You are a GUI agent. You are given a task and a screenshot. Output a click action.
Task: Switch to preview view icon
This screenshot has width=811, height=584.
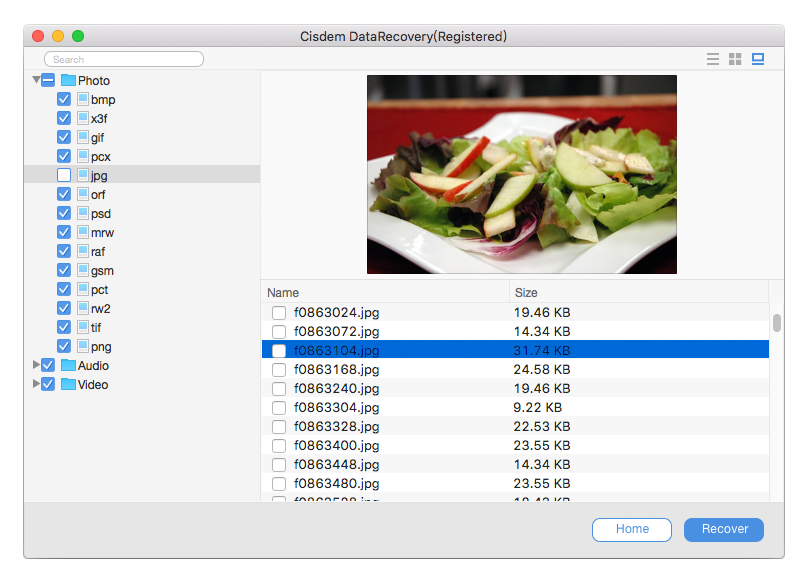pyautogui.click(x=758, y=59)
